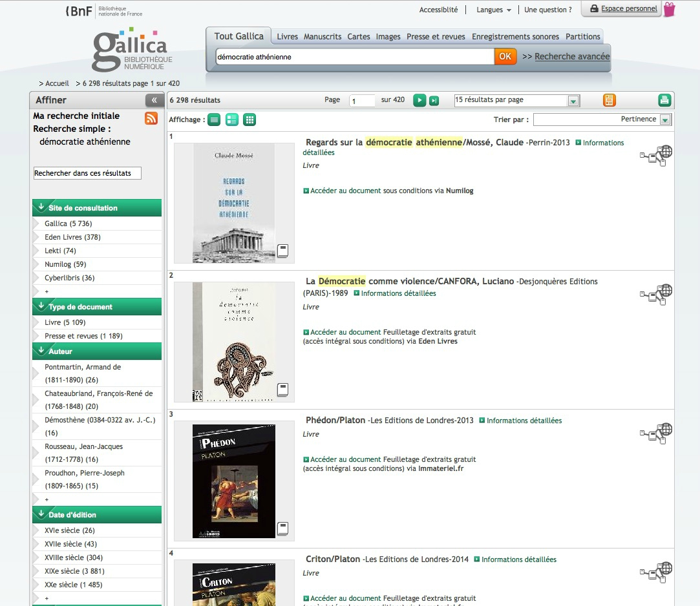Filter by Livre (5 109)
This screenshot has height=606, width=700.
(65, 322)
